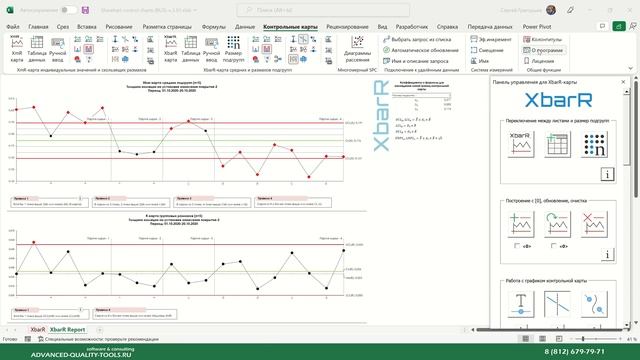
Task: Open manual input in the XbarR group
Action: click(x=211, y=49)
